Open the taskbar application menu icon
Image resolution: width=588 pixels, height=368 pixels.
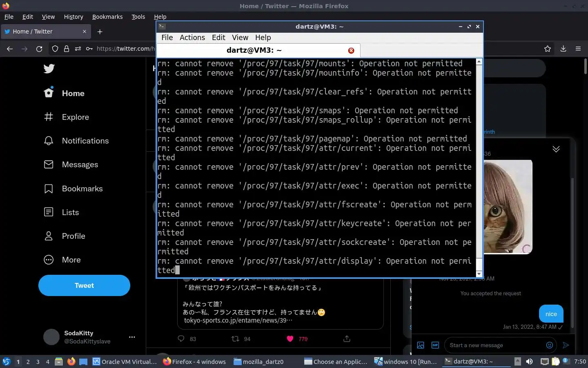(x=7, y=361)
